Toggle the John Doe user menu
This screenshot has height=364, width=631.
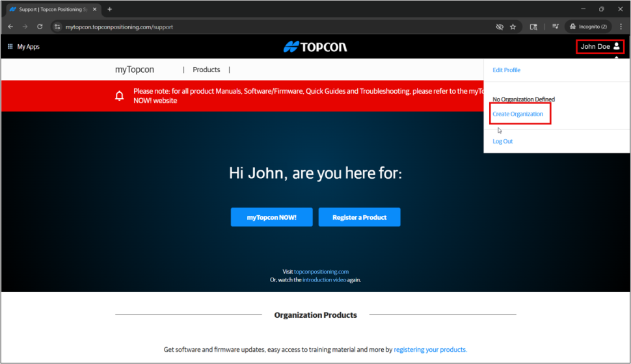coord(600,47)
